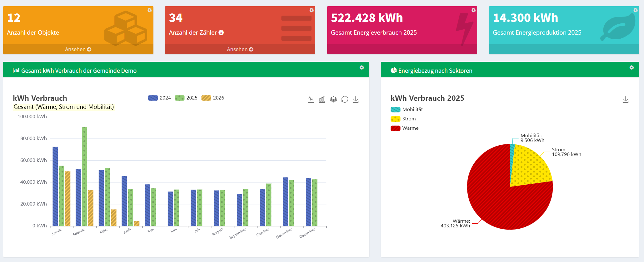
Task: Click the Energiebezug nach Sektoren heading
Action: coord(435,71)
